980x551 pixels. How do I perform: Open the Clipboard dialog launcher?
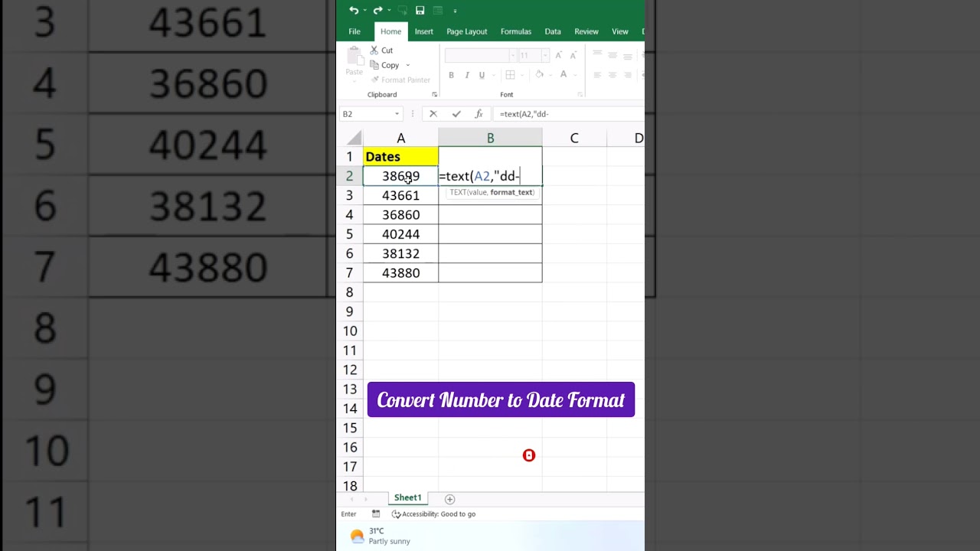click(x=435, y=95)
